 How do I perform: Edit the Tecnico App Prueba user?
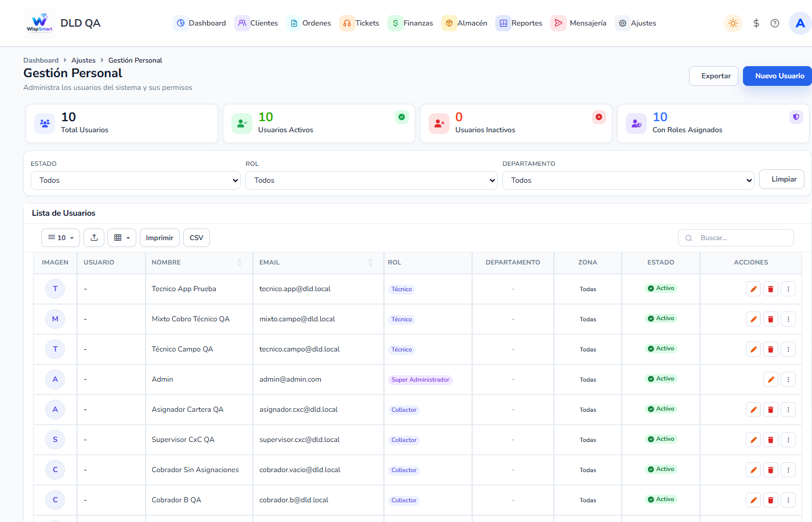[753, 289]
